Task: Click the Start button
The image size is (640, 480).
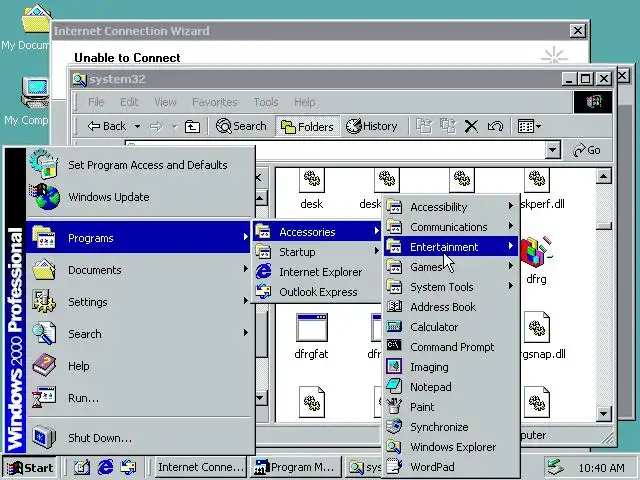Action: pyautogui.click(x=30, y=467)
